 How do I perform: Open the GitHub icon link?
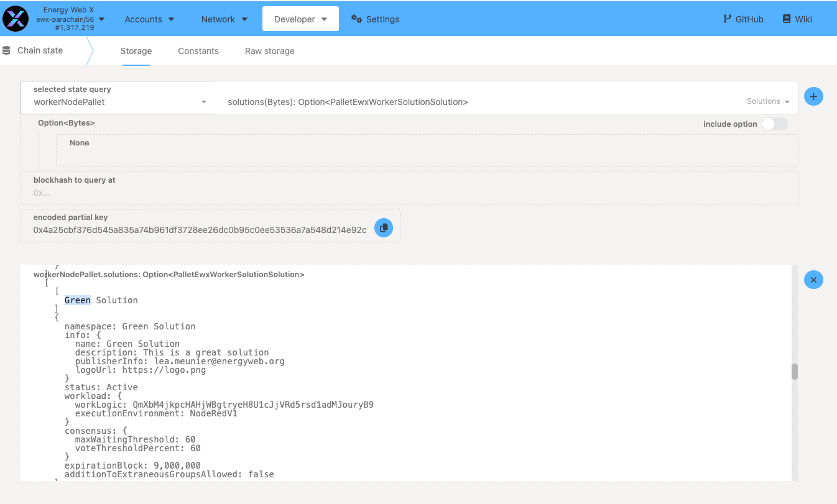click(x=727, y=19)
